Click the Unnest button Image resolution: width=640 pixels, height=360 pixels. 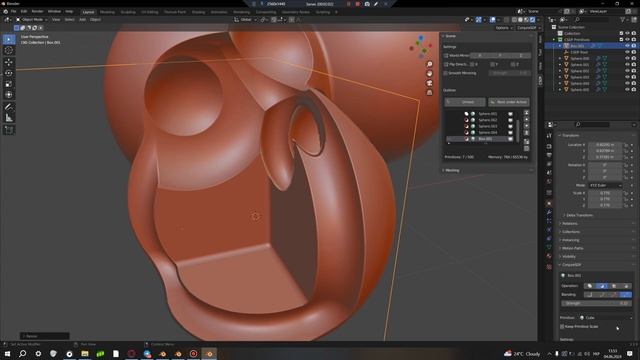point(465,102)
